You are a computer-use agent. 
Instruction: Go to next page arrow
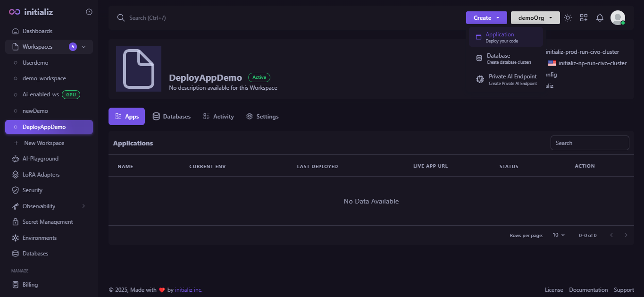coord(626,235)
